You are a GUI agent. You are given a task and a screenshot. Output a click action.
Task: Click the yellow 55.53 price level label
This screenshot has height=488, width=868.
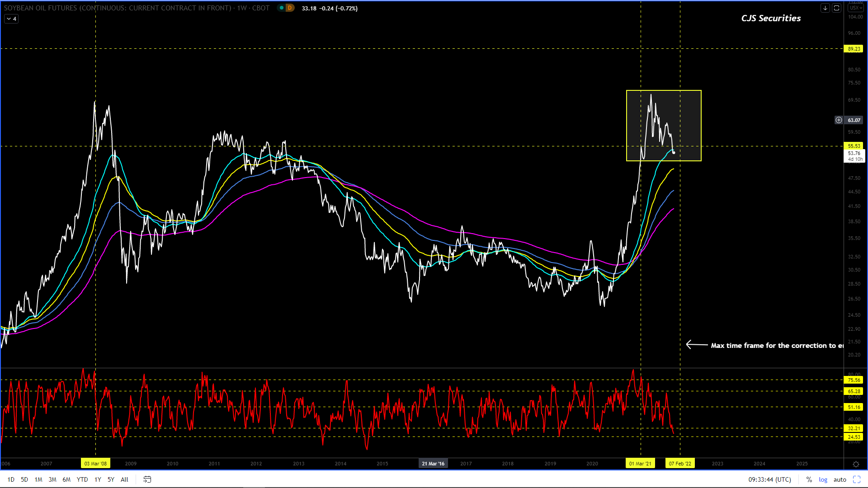point(854,146)
